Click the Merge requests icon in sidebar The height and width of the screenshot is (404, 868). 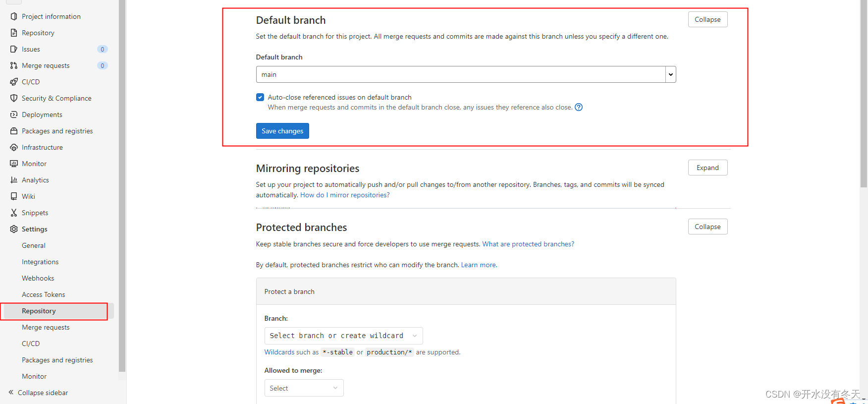pyautogui.click(x=14, y=65)
